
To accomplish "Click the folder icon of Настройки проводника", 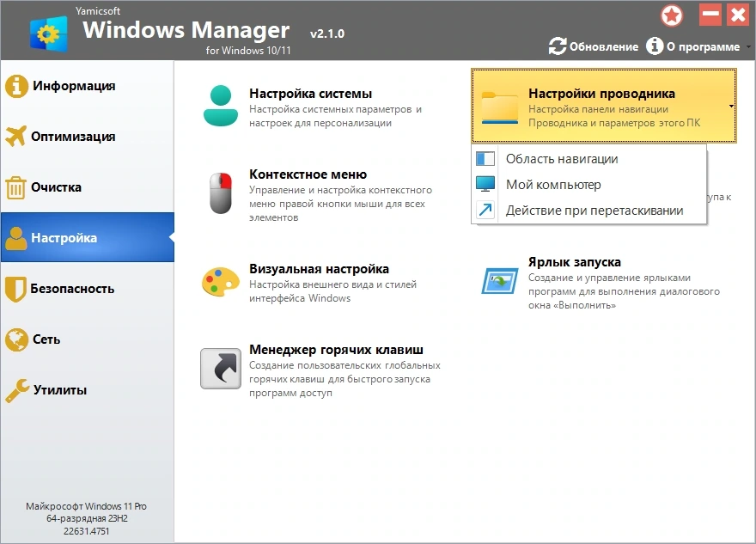I will tap(500, 107).
